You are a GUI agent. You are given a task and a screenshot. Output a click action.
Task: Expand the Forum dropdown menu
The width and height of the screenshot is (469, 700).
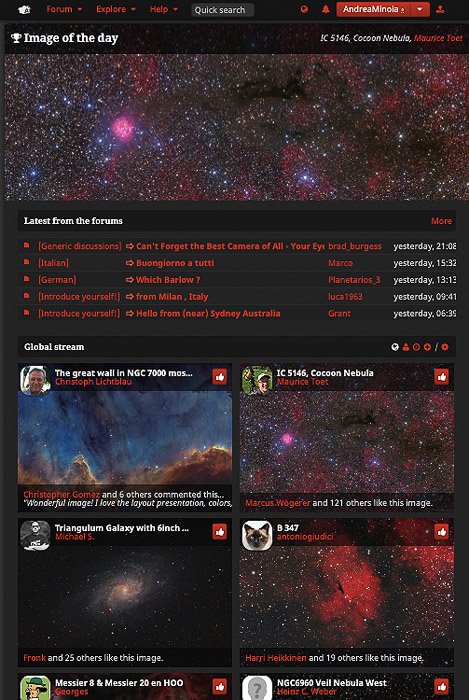(64, 9)
